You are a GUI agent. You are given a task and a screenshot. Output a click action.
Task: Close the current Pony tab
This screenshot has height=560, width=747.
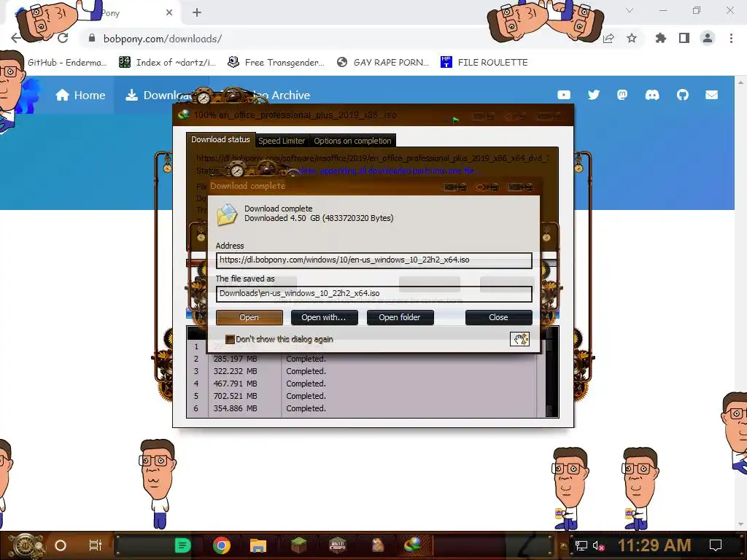pos(169,13)
